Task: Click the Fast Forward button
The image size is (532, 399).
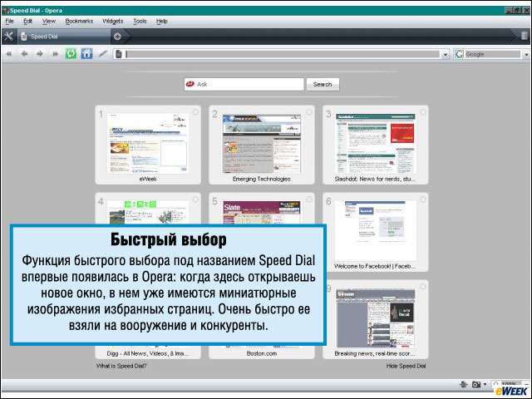Action: point(55,54)
